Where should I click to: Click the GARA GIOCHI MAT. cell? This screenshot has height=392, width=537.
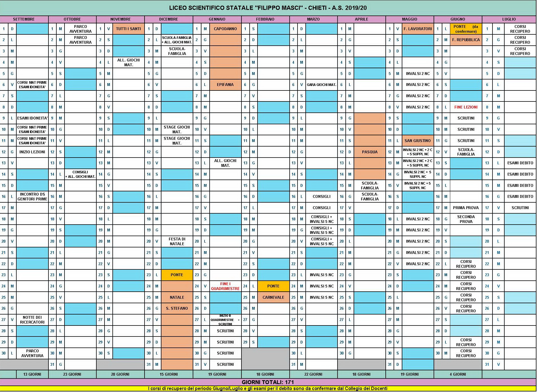pyautogui.click(x=321, y=85)
